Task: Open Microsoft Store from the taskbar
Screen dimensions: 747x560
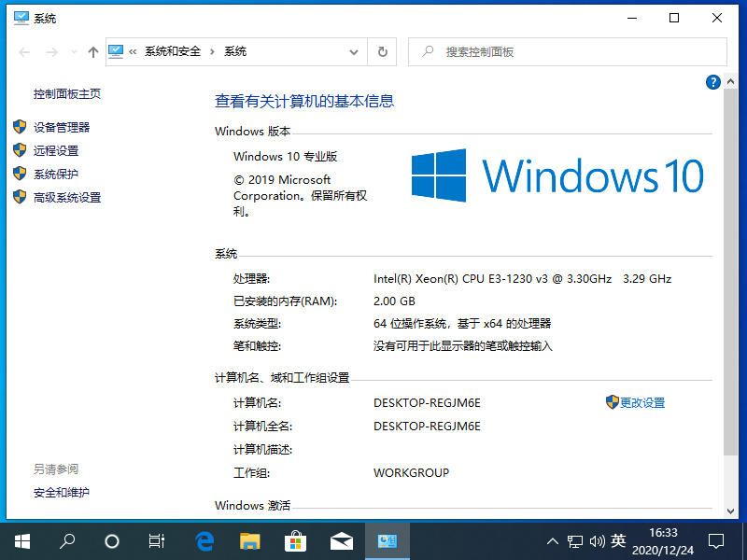Action: (295, 541)
